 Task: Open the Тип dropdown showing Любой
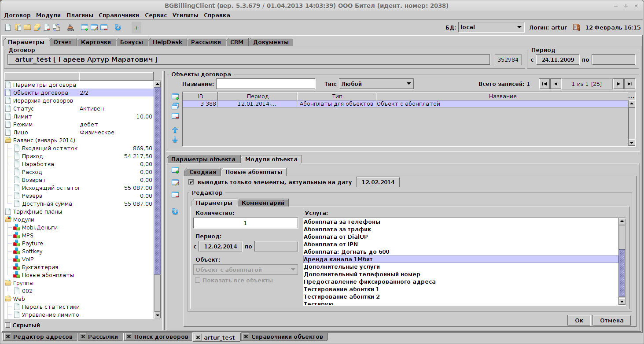408,83
